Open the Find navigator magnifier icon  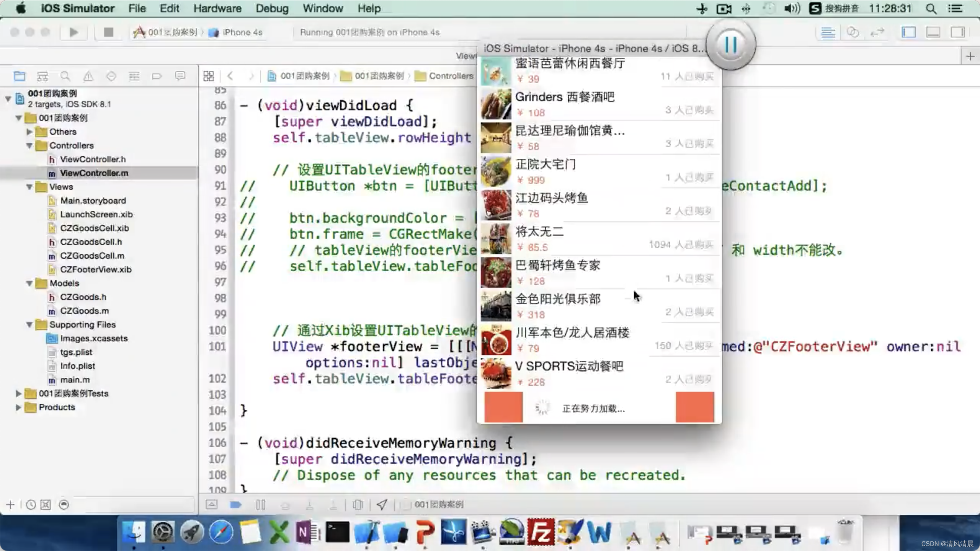pos(65,76)
